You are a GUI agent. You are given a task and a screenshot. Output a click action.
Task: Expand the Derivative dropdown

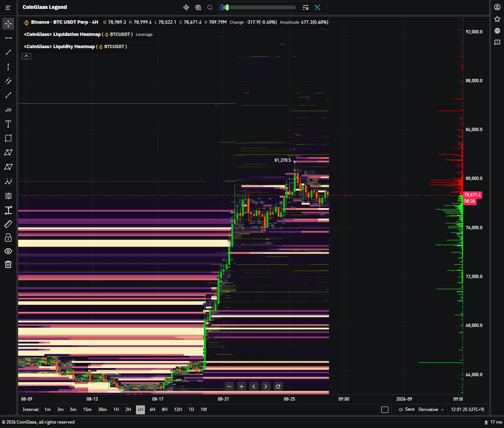[431, 409]
